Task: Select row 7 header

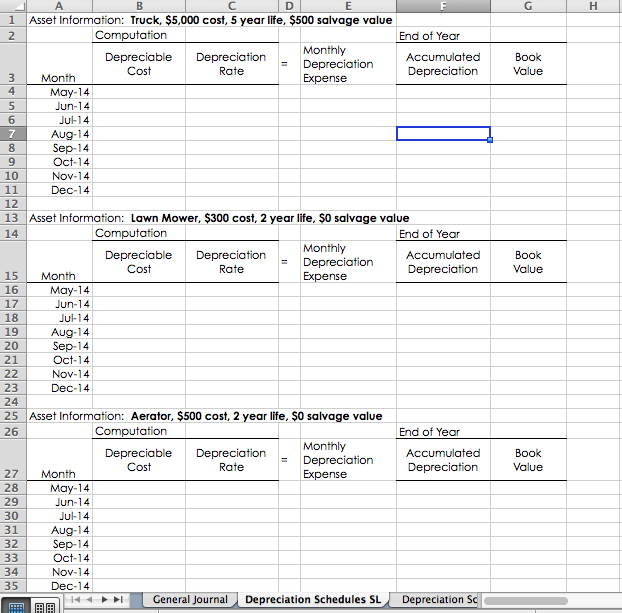Action: click(x=13, y=133)
